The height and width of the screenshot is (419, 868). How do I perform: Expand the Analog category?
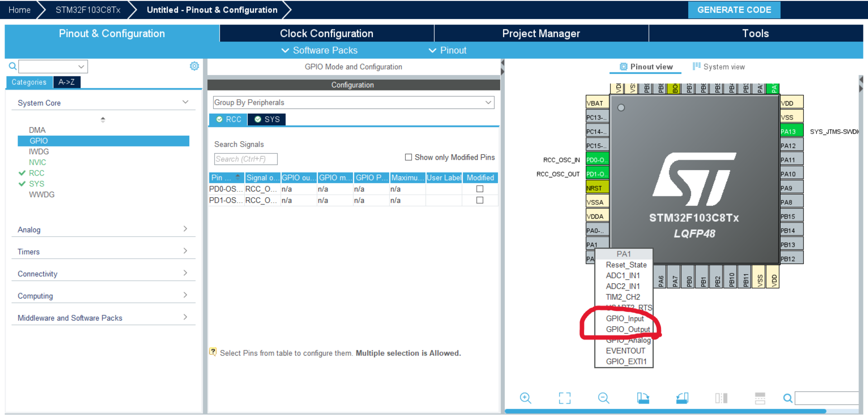pyautogui.click(x=185, y=229)
